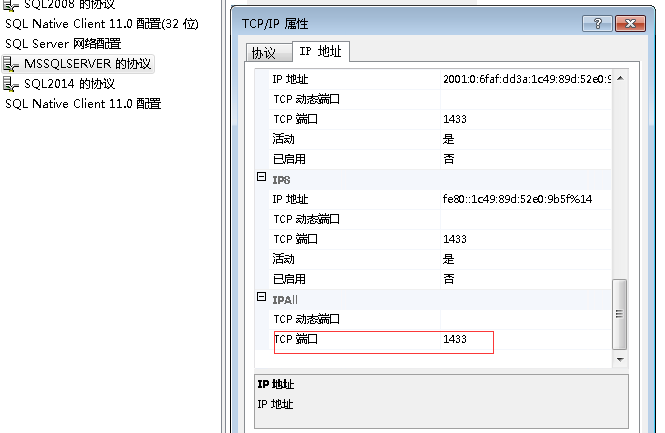The height and width of the screenshot is (433, 665).
Task: Close the TCP/IP 属性 dialog
Action: [x=631, y=23]
